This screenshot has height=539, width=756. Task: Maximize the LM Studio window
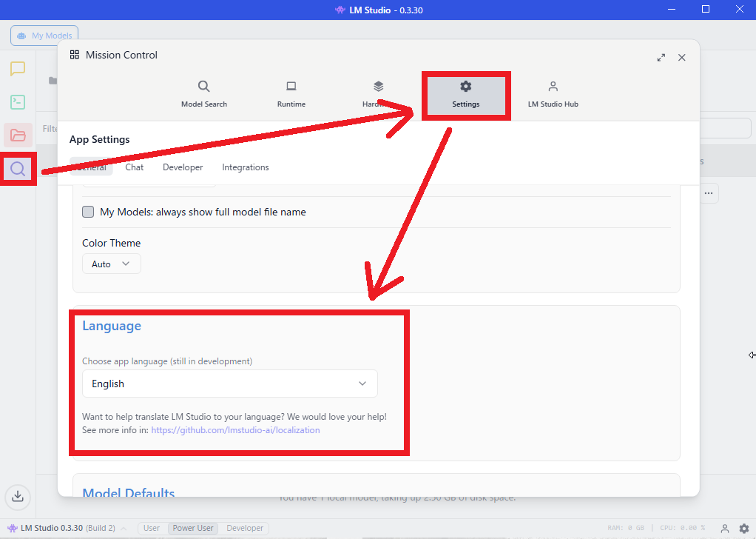coord(706,9)
